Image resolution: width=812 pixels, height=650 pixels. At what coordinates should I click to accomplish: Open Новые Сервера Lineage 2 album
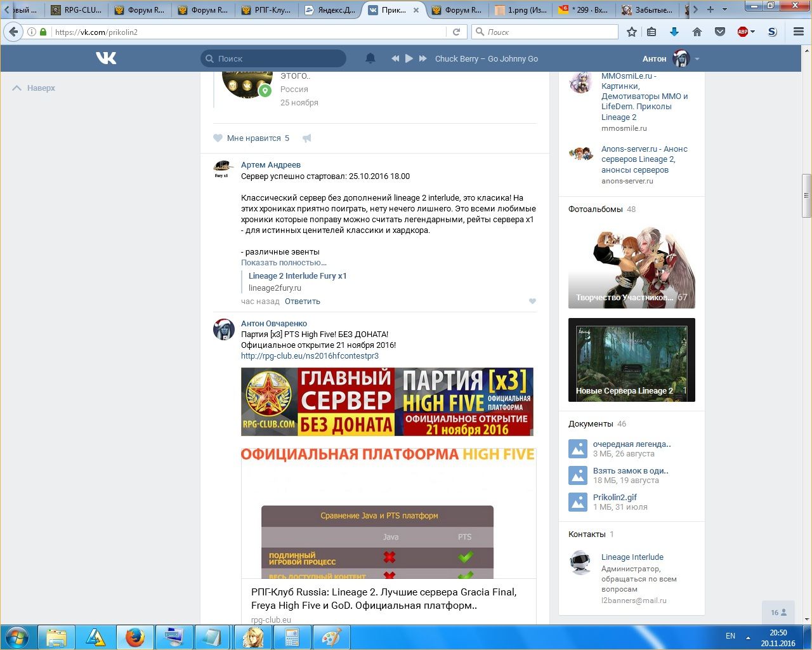pos(631,360)
